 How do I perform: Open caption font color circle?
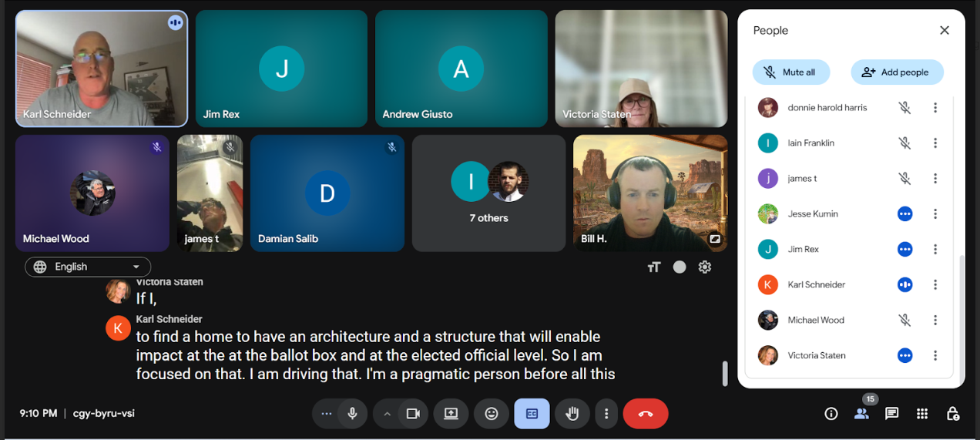(x=680, y=267)
